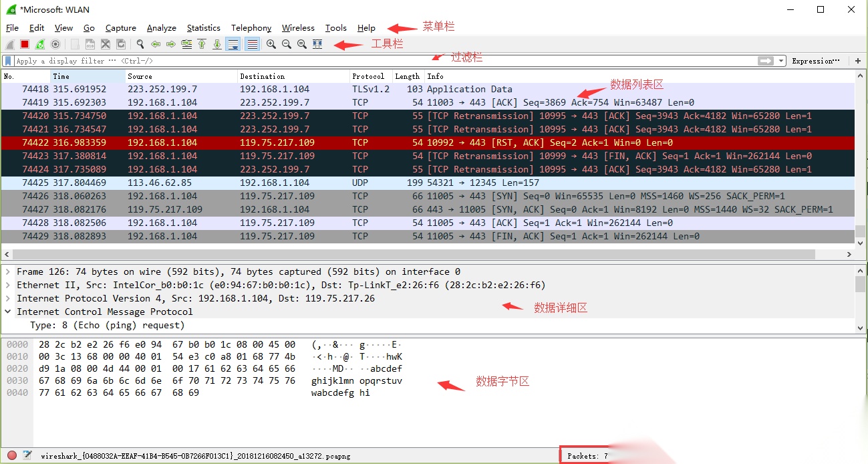Expand Internet Protocol Version 4 row

coord(7,298)
